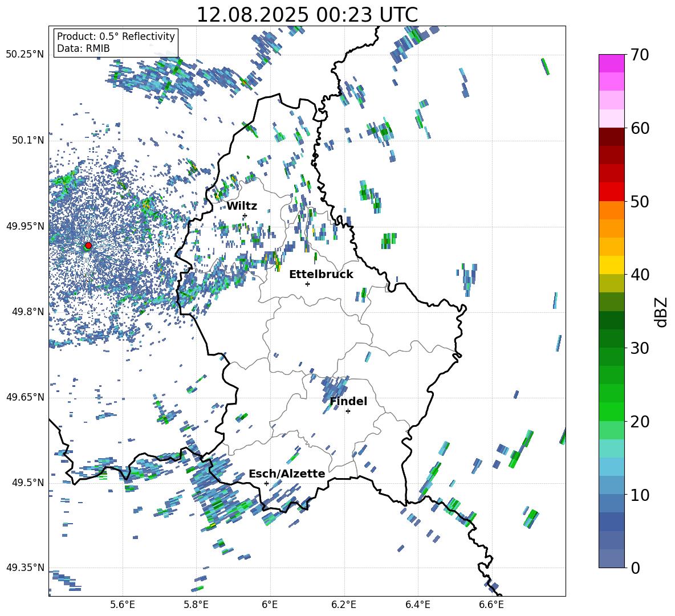
Task: Click the Ettelbruck station cross marker
Action: point(307,284)
